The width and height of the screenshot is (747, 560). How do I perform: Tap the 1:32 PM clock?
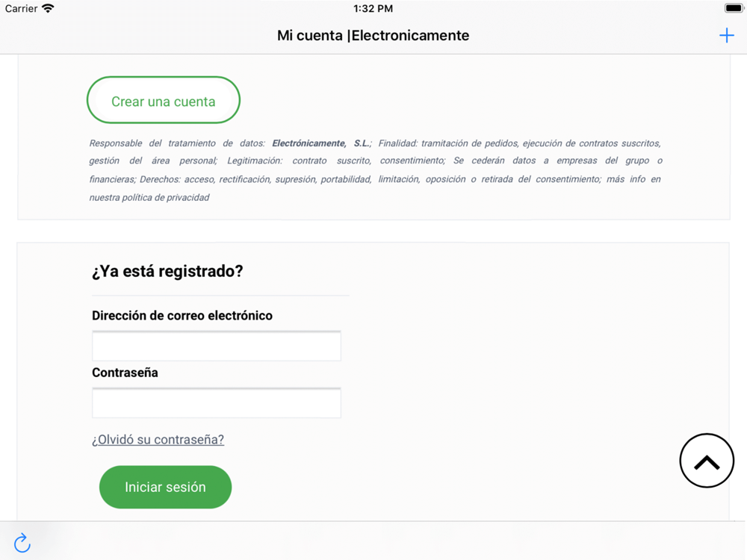coord(373,8)
